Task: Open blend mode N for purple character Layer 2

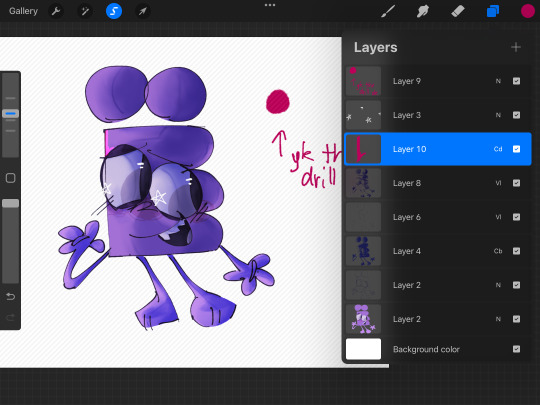Action: click(x=498, y=319)
